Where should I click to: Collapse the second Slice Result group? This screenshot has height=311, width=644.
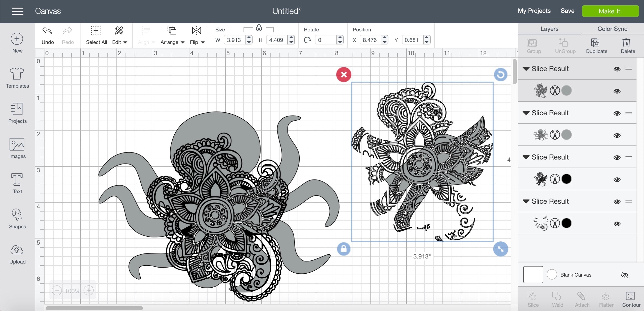click(526, 113)
